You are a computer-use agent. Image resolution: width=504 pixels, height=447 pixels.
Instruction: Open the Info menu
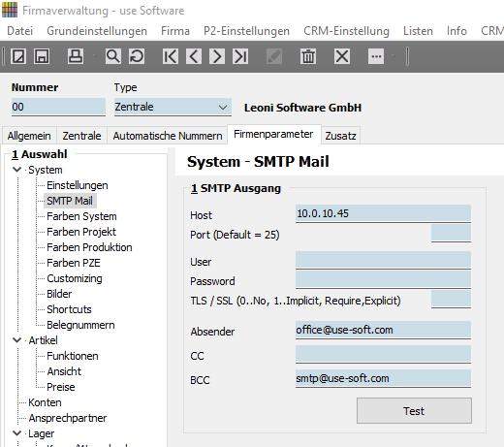tap(457, 31)
